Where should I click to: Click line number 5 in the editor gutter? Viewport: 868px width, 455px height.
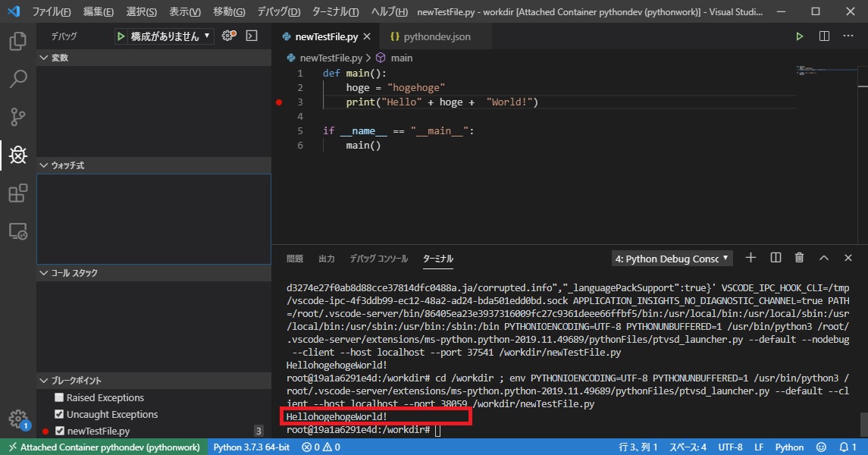pos(300,130)
